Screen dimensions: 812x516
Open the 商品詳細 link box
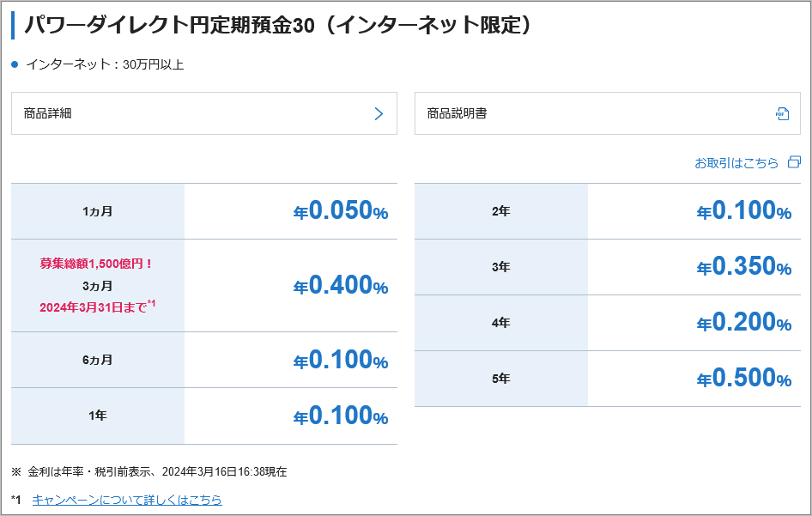[204, 113]
